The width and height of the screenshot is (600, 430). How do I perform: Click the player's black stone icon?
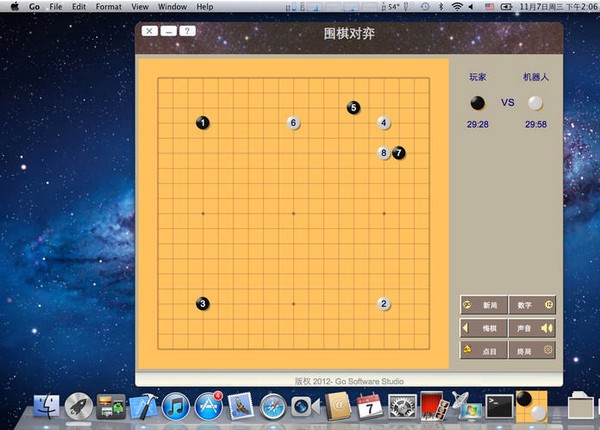point(478,103)
